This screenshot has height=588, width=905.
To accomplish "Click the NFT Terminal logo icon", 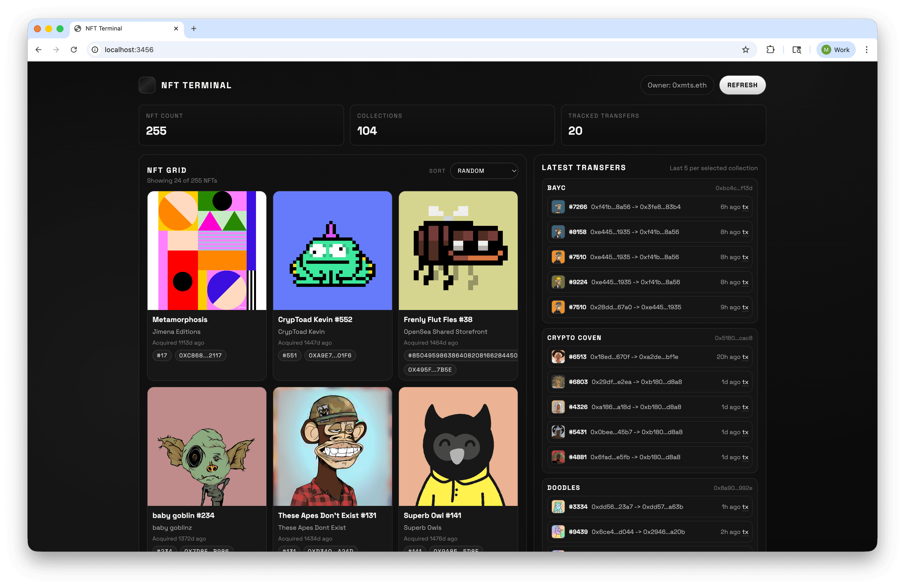I will [147, 85].
